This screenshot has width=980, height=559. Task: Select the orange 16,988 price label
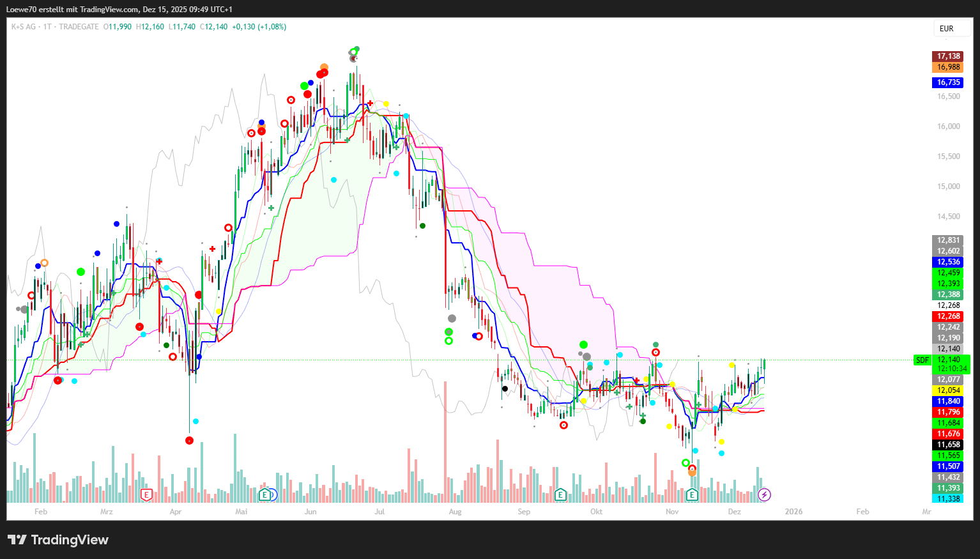948,67
